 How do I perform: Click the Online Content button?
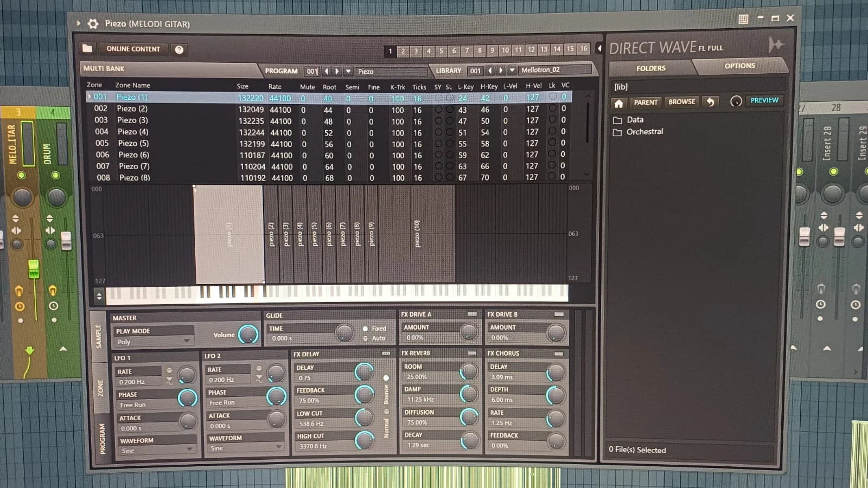click(x=133, y=49)
